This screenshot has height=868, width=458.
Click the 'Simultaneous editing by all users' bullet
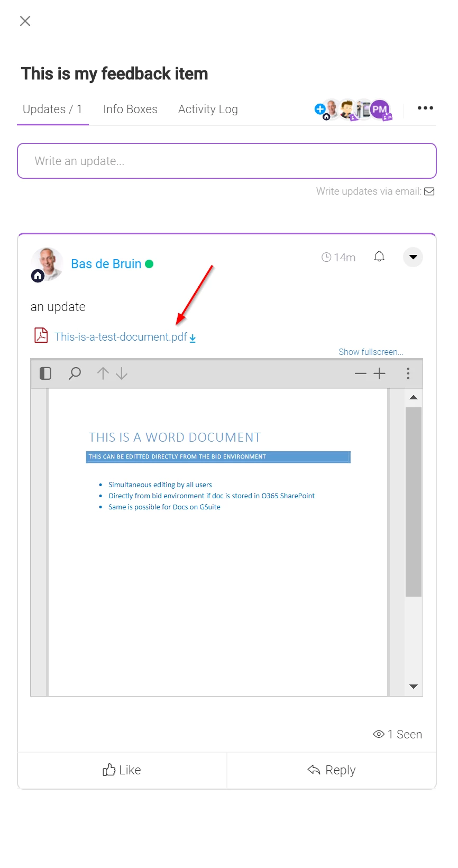(x=160, y=485)
